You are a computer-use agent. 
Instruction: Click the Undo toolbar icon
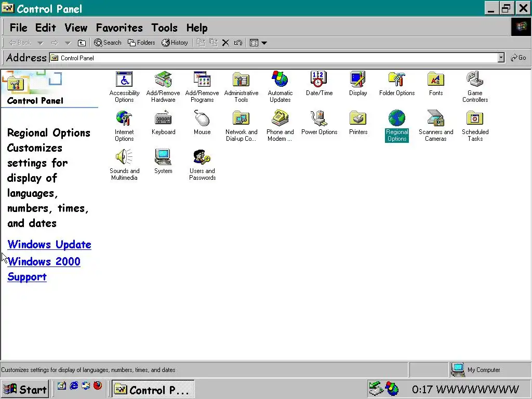point(238,43)
